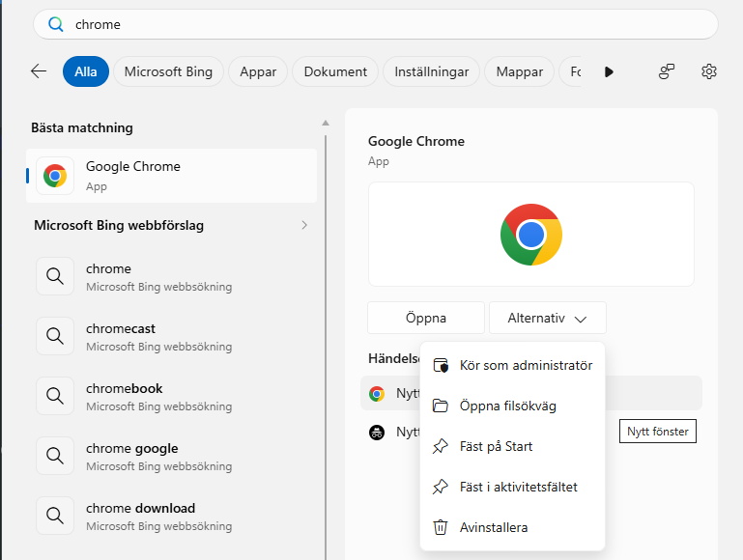Screen dimensions: 743x560
Task: Choose Kör som administratör
Action: [512, 365]
